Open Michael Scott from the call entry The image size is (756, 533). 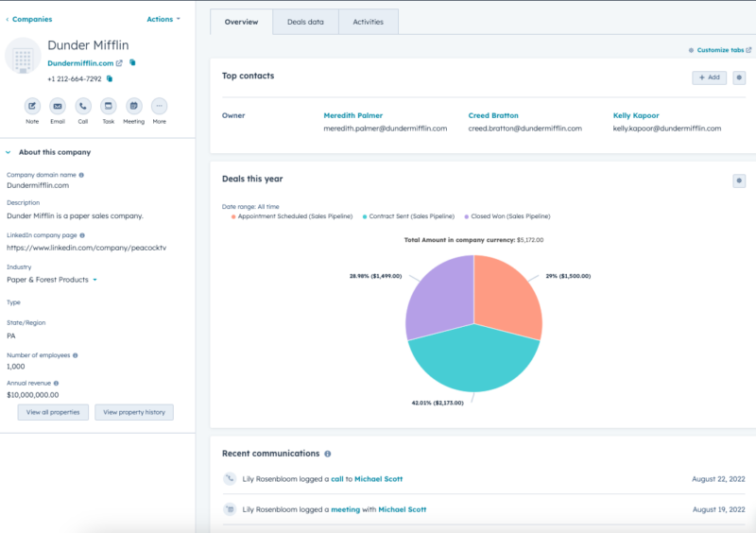pyautogui.click(x=379, y=479)
